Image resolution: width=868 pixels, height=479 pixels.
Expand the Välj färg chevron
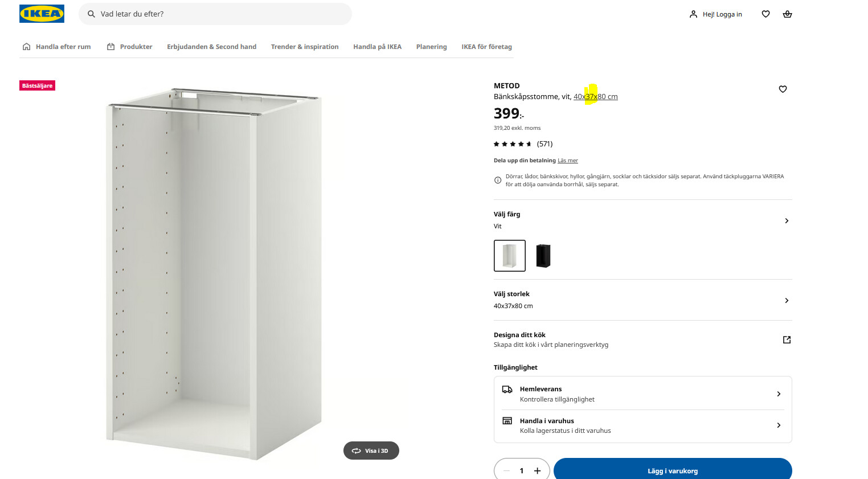pos(787,221)
